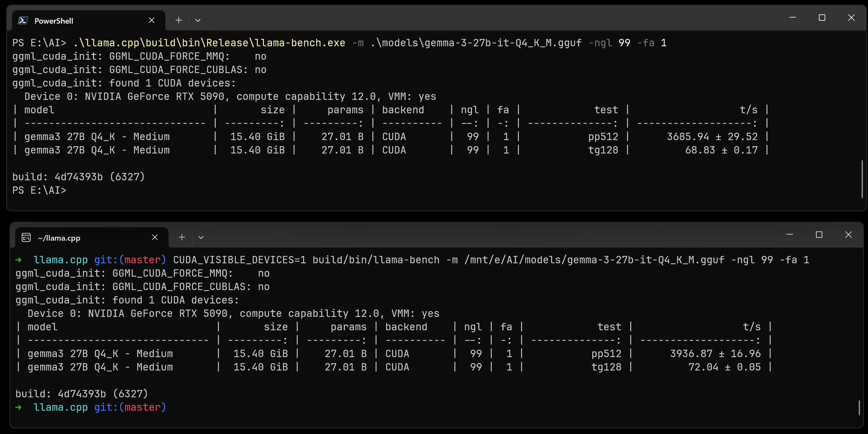
Task: Maximize the PowerShell terminal window
Action: (x=822, y=18)
